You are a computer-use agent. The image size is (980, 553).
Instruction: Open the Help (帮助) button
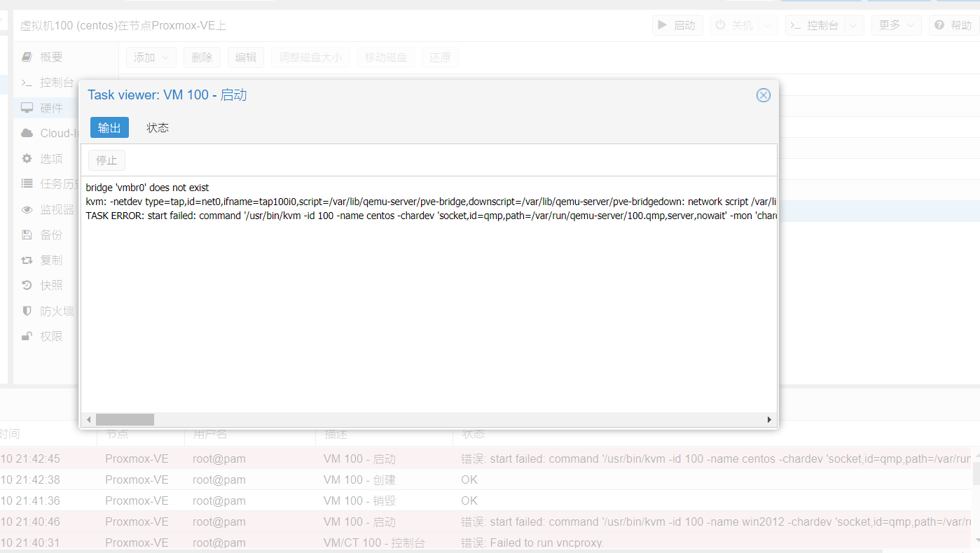(953, 25)
